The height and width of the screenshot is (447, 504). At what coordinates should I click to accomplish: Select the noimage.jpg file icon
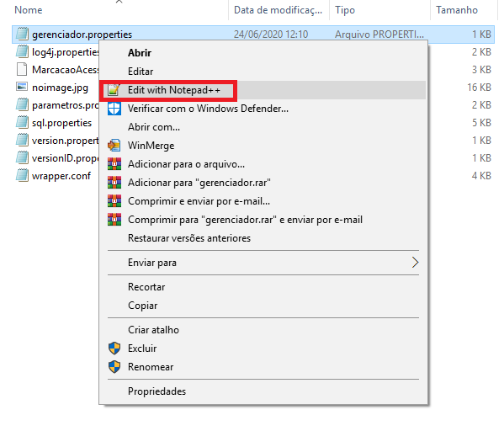click(x=22, y=87)
